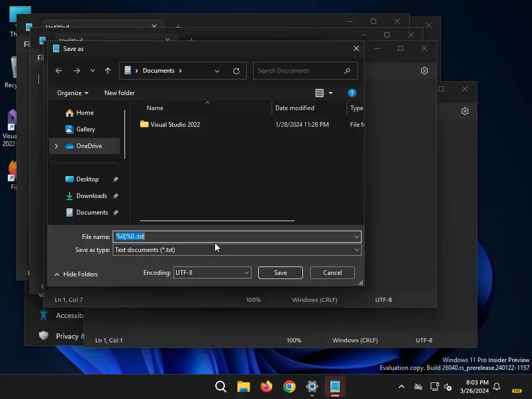Open the Encoding UTF-8 dropdown
532x399 pixels.
(212, 273)
